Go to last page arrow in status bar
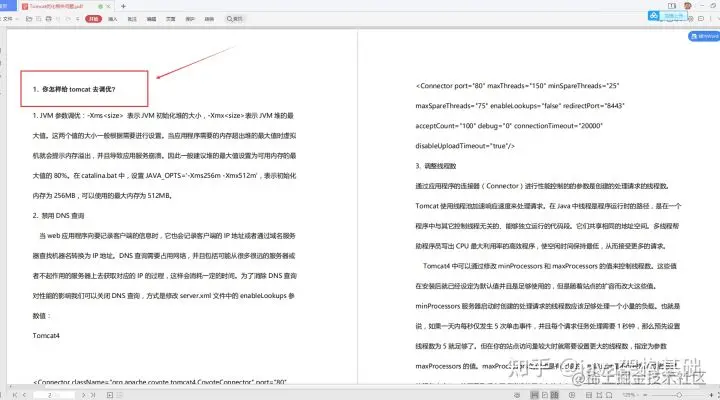The height and width of the screenshot is (400, 720). click(93, 395)
